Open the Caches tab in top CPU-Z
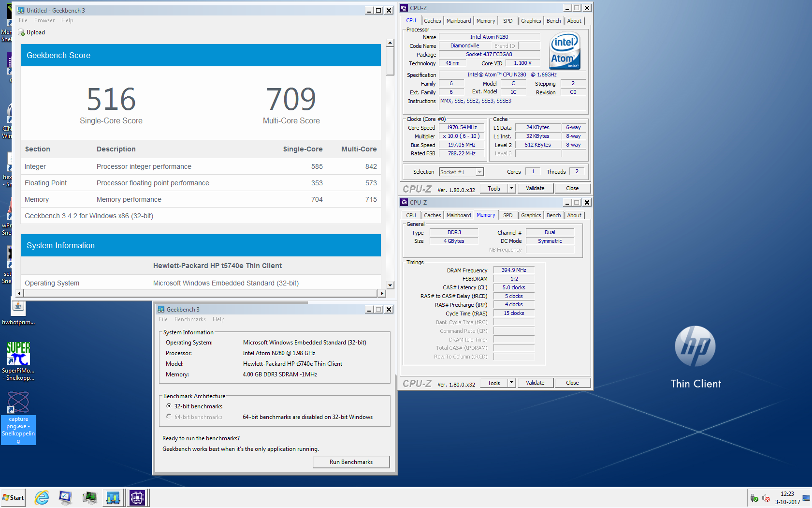The height and width of the screenshot is (508, 812). [x=433, y=21]
